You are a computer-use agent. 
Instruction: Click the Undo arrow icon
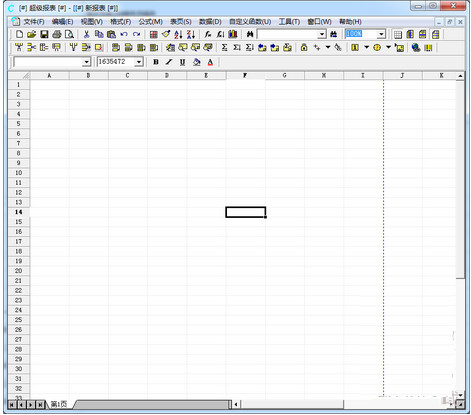(x=124, y=34)
